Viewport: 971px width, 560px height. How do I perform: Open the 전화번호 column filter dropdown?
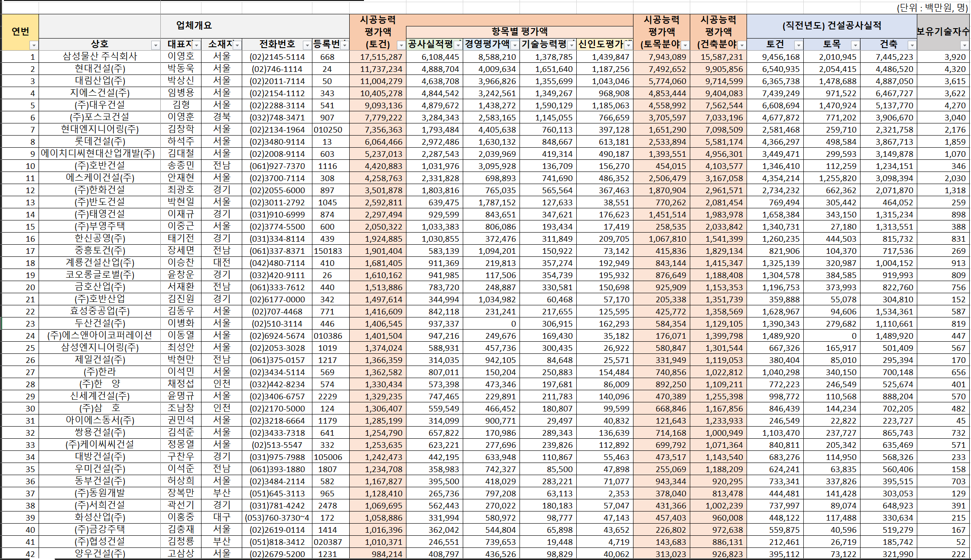tap(307, 45)
